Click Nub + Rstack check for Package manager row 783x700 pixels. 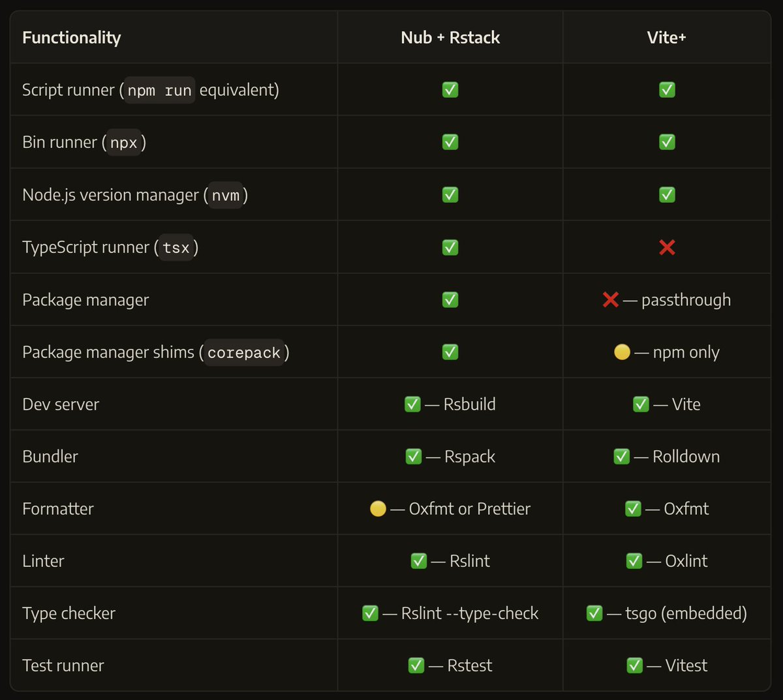coord(450,299)
